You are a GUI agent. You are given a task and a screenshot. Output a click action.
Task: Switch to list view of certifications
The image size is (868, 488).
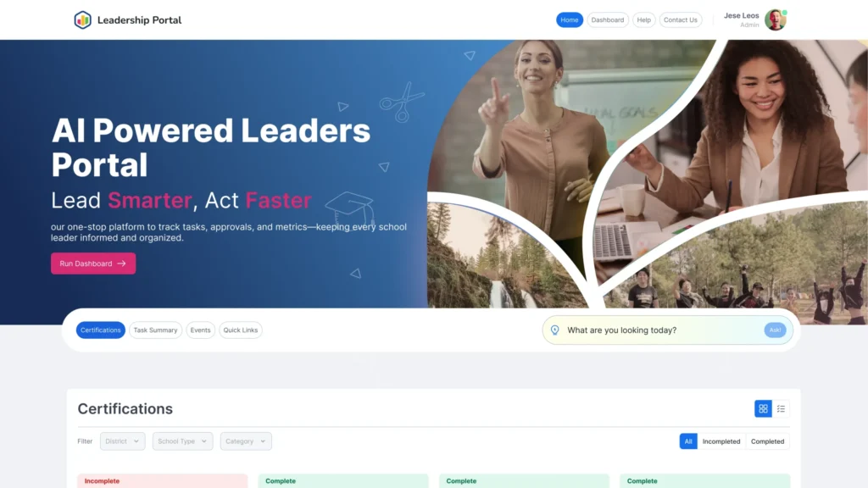(781, 409)
